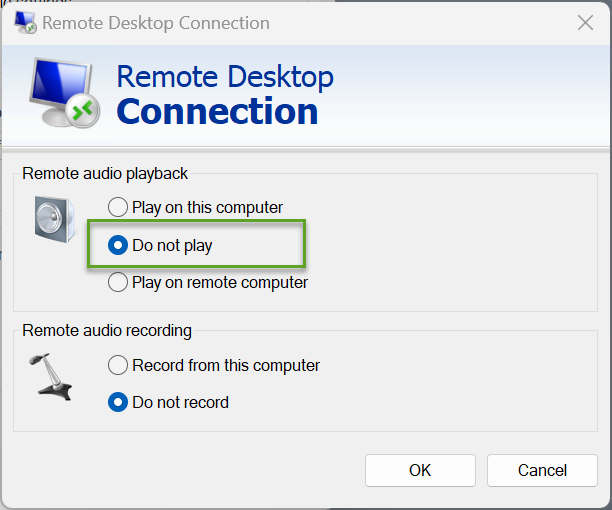This screenshot has width=612, height=510.
Task: Enable Record from this computer
Action: [x=214, y=365]
